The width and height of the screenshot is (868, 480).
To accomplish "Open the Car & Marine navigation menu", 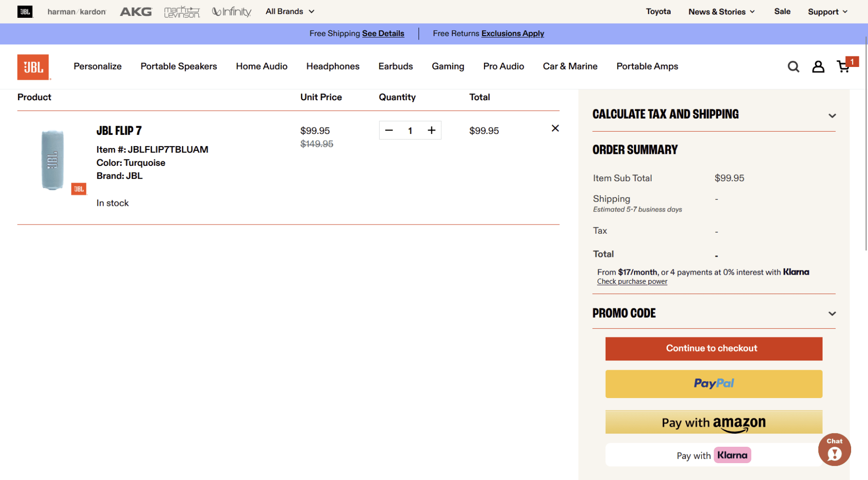I will (570, 67).
